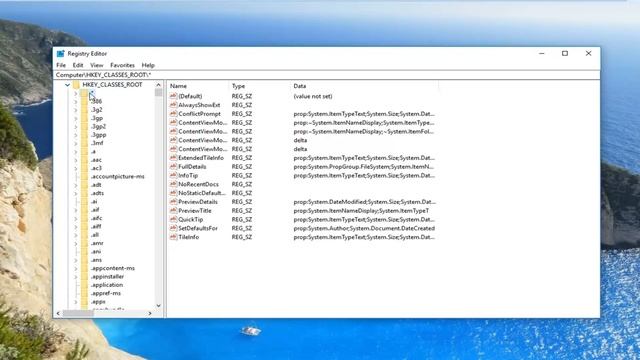Click the PreviewDetails value icon

173,202
